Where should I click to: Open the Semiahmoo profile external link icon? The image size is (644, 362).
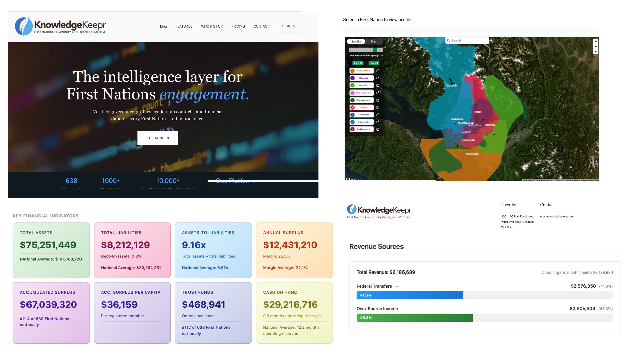point(378,71)
